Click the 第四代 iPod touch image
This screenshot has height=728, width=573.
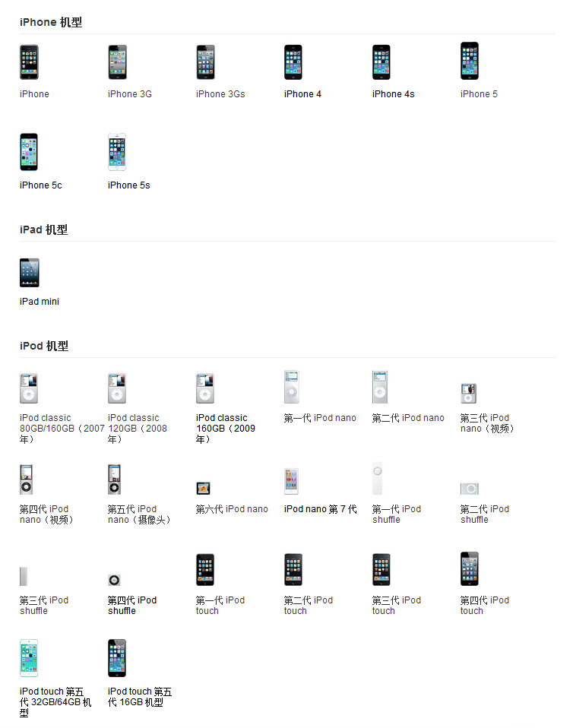coord(470,568)
